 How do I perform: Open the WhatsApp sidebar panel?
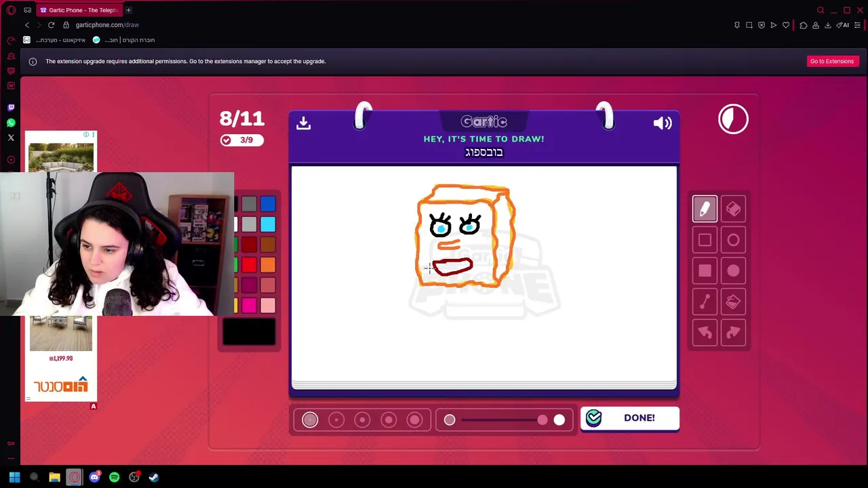[11, 123]
